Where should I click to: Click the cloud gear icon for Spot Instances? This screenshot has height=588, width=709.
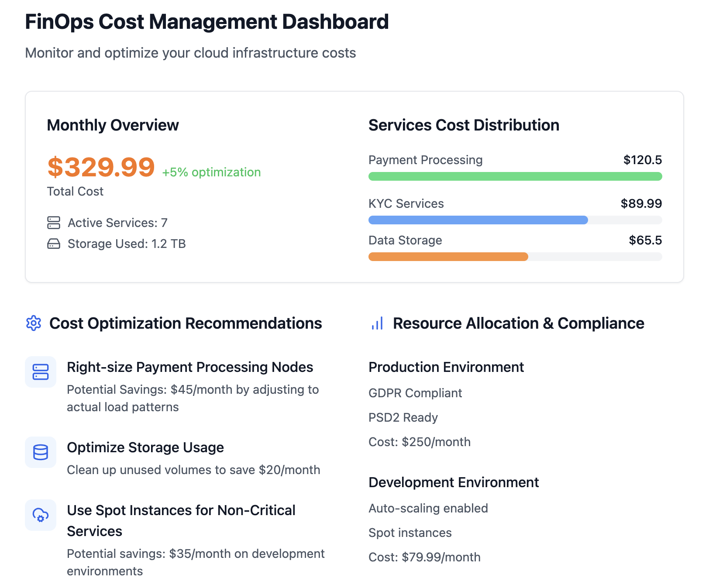coord(41,515)
